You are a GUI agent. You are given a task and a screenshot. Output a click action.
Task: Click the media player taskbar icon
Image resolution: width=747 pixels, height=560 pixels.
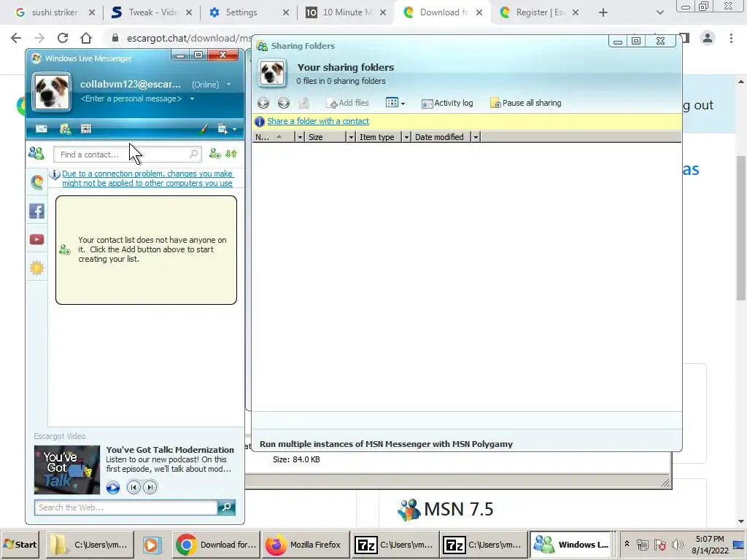click(152, 544)
